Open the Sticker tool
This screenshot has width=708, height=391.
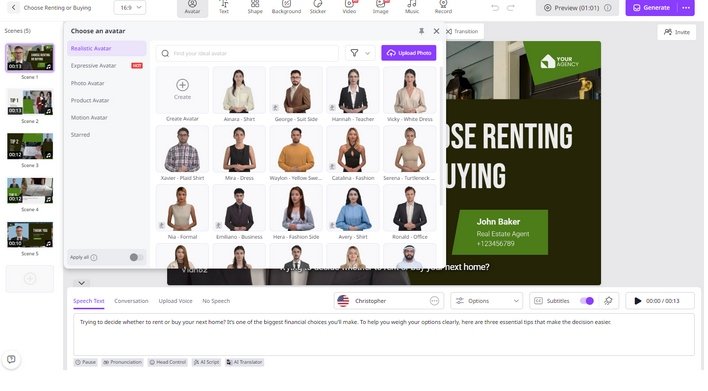pyautogui.click(x=317, y=7)
